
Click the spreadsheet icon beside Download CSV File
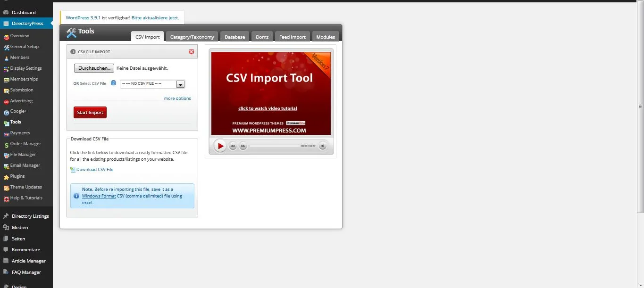[x=73, y=170]
